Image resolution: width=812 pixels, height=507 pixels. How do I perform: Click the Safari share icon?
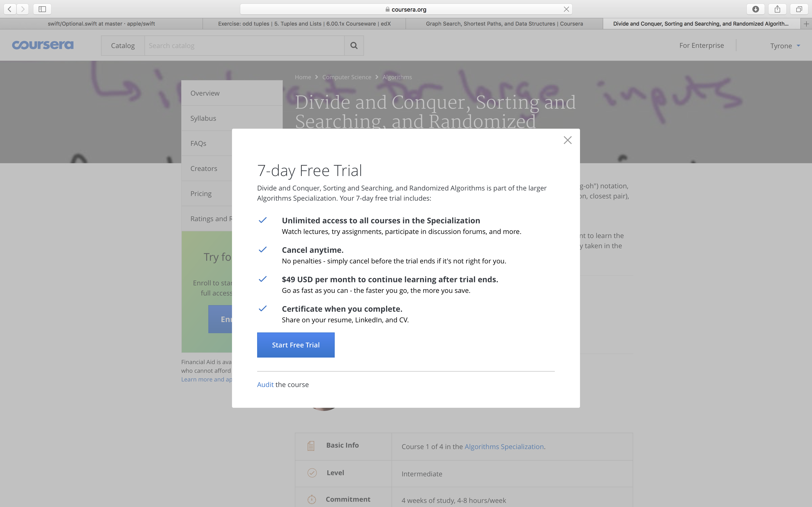(x=777, y=9)
